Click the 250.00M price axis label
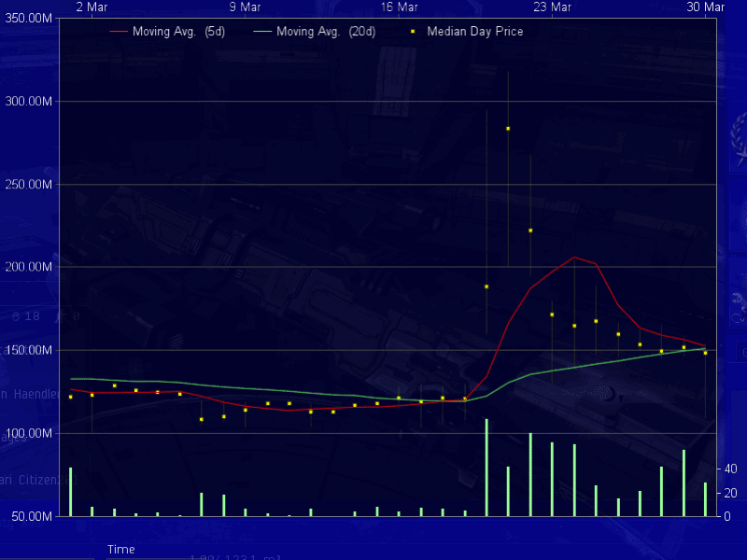The height and width of the screenshot is (560, 747). click(x=28, y=184)
